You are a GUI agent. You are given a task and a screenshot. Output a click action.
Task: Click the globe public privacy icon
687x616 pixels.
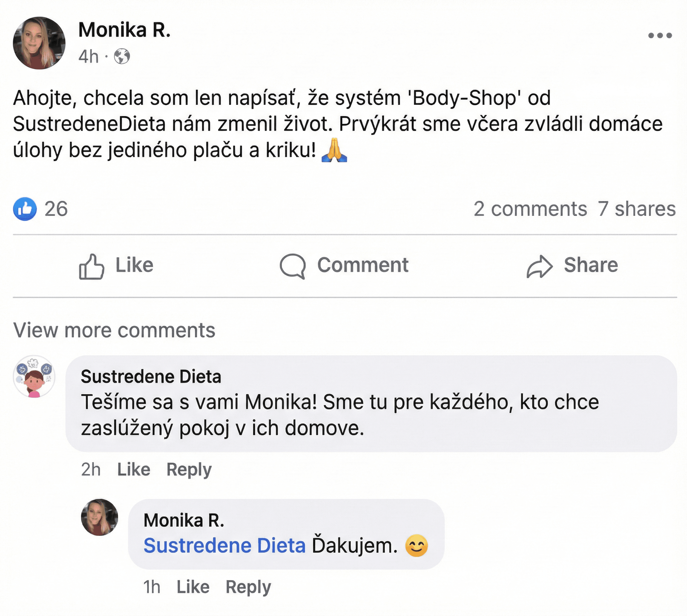[x=122, y=57]
